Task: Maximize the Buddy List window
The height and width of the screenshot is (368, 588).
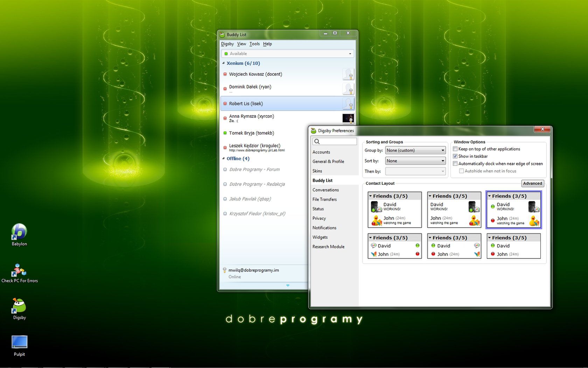Action: (335, 33)
